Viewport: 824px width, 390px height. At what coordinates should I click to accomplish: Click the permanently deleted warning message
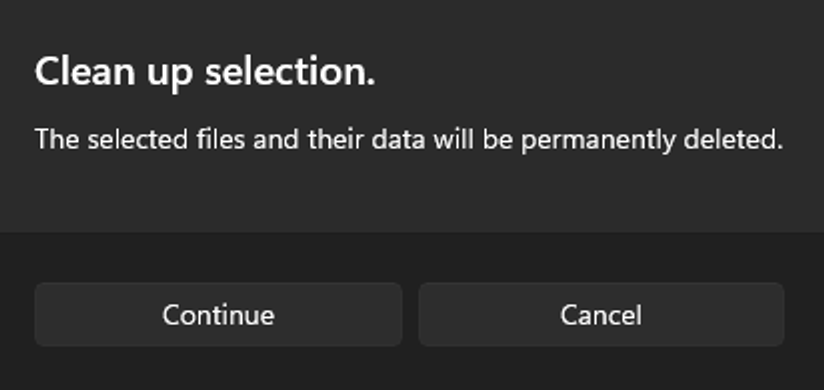[409, 140]
